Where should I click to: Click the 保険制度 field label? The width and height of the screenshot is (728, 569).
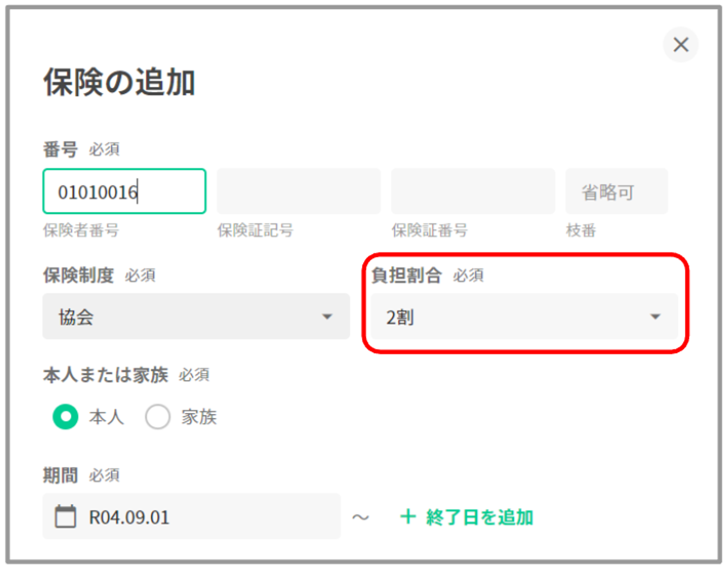click(79, 275)
